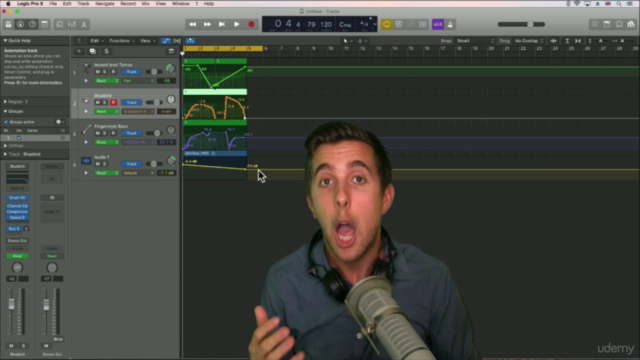Open the List Editors button at right
Screen dimensions: 640x360
pyautogui.click(x=595, y=24)
